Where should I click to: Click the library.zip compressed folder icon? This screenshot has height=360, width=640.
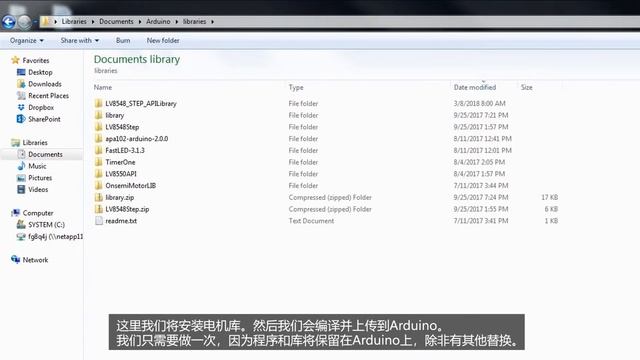[98, 197]
